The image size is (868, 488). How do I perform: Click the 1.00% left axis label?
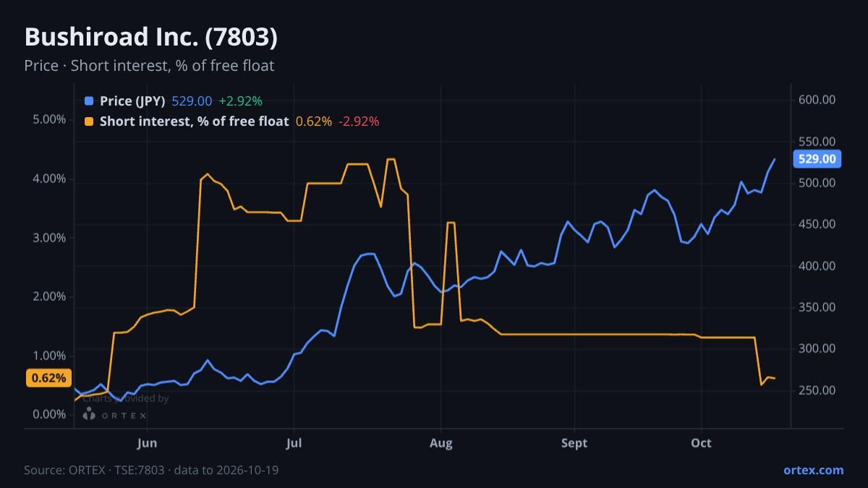[x=49, y=356]
